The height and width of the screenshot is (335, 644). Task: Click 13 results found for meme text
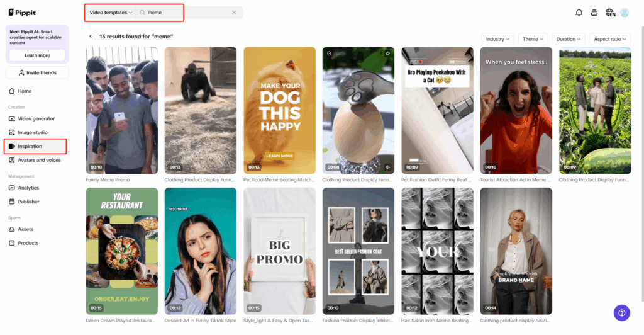point(136,36)
